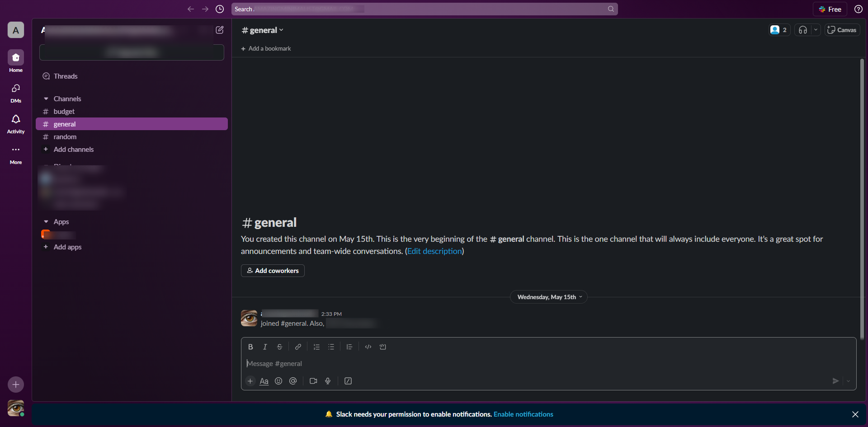Collapse the Channels section

point(46,99)
